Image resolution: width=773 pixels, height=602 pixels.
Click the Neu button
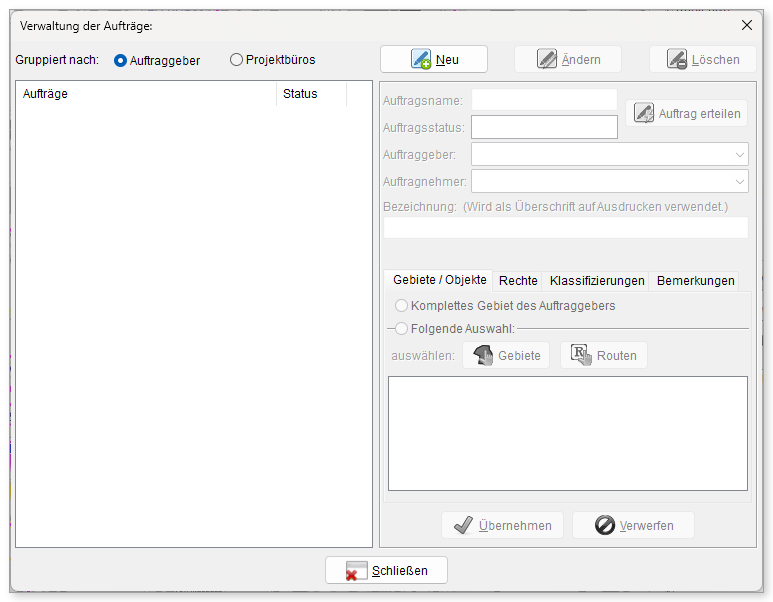coord(434,59)
